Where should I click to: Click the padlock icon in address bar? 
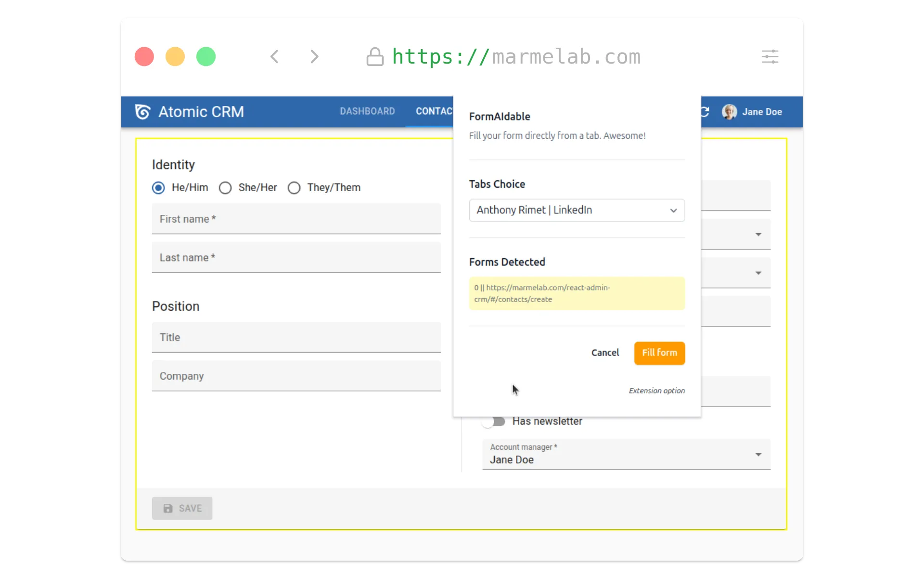375,57
